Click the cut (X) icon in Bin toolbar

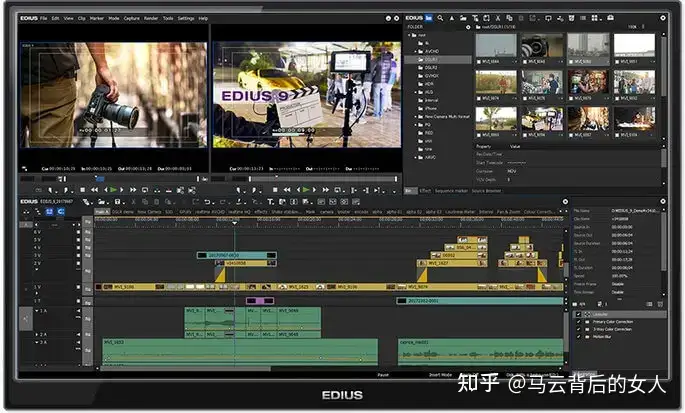coord(498,18)
